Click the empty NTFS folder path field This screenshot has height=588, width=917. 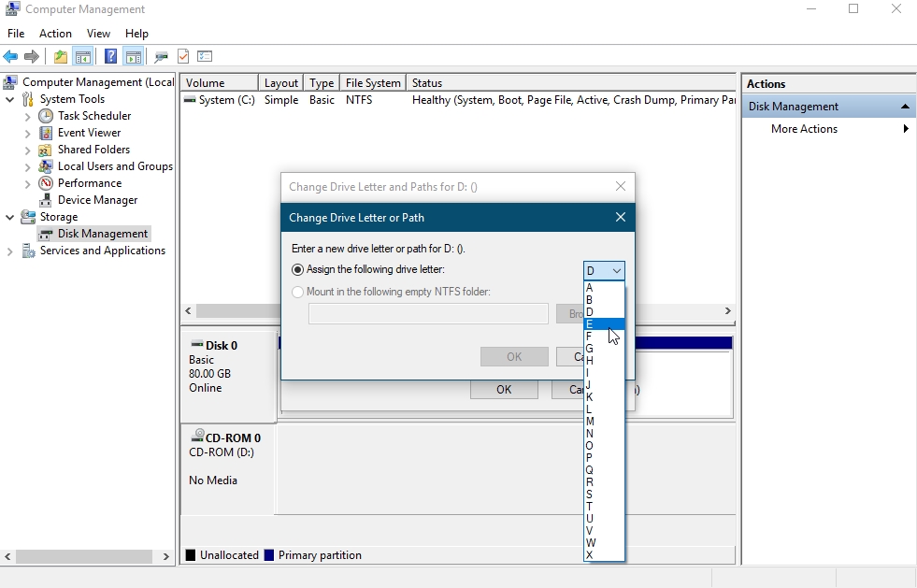(429, 314)
